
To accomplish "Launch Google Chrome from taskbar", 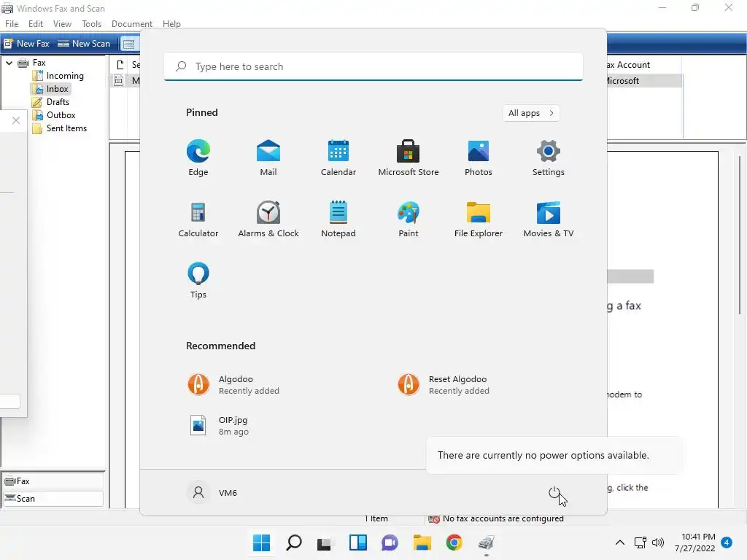I will tap(454, 542).
